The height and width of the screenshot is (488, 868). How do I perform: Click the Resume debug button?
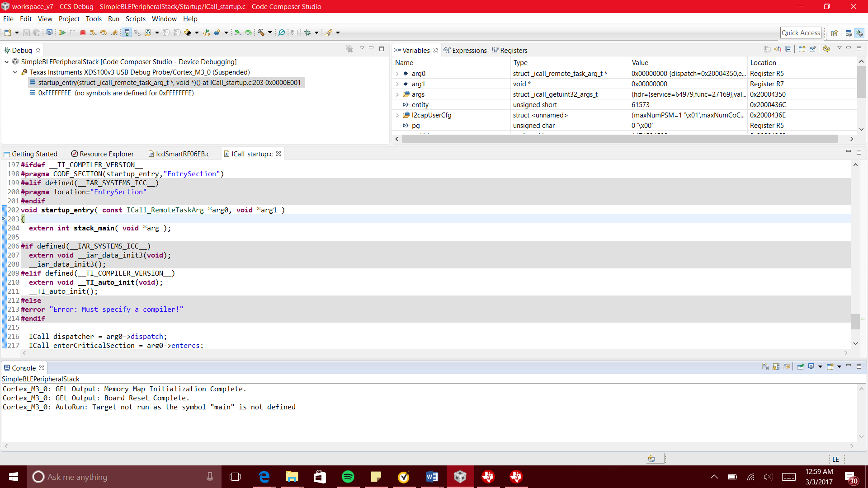[62, 33]
